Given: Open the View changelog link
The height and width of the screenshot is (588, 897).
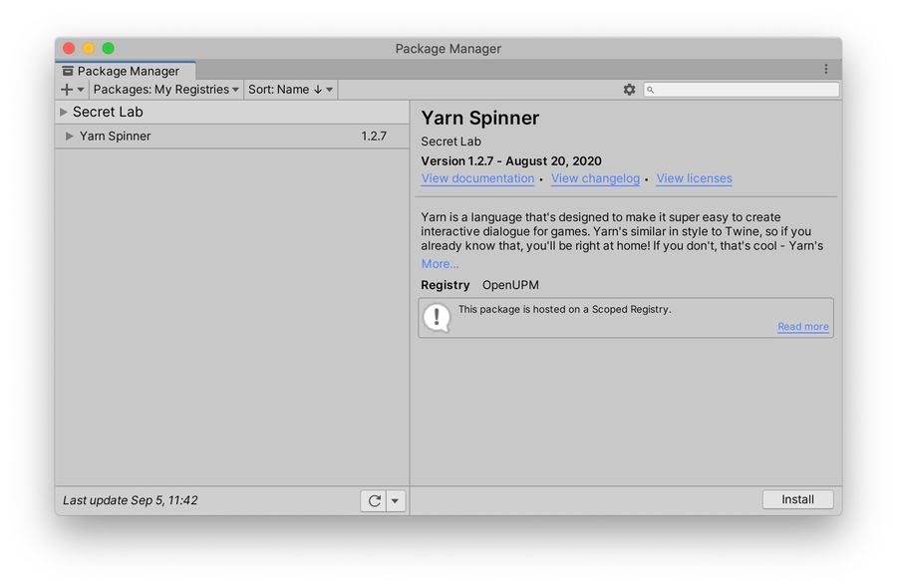Looking at the screenshot, I should click(x=595, y=179).
